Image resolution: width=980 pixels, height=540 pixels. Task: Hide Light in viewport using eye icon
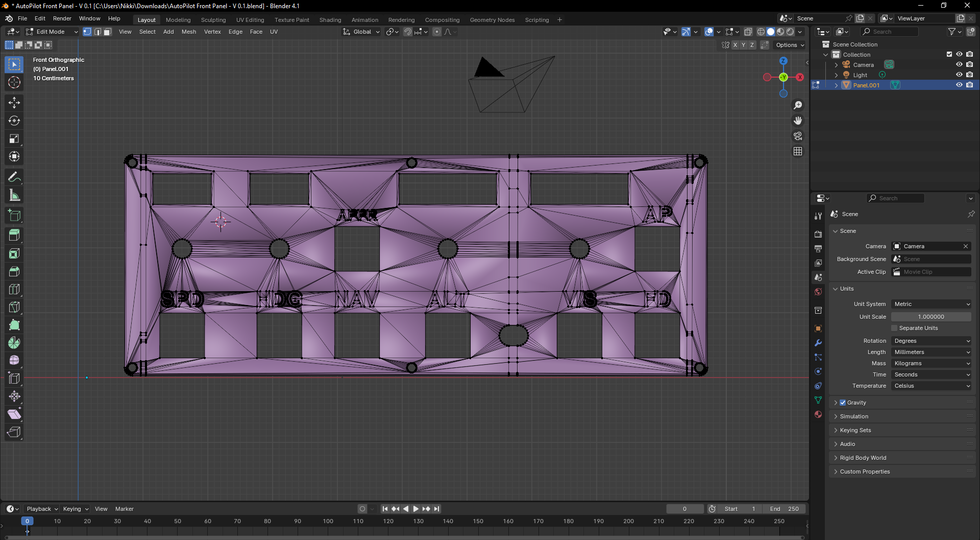point(959,75)
